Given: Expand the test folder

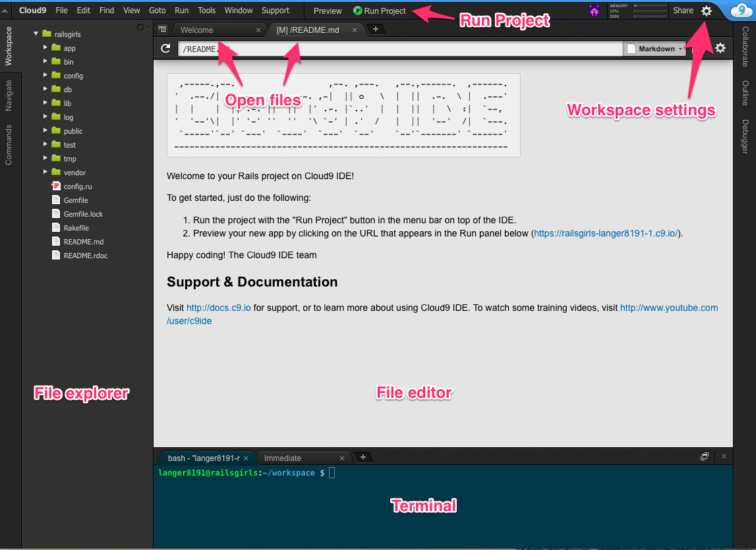Looking at the screenshot, I should tap(45, 144).
